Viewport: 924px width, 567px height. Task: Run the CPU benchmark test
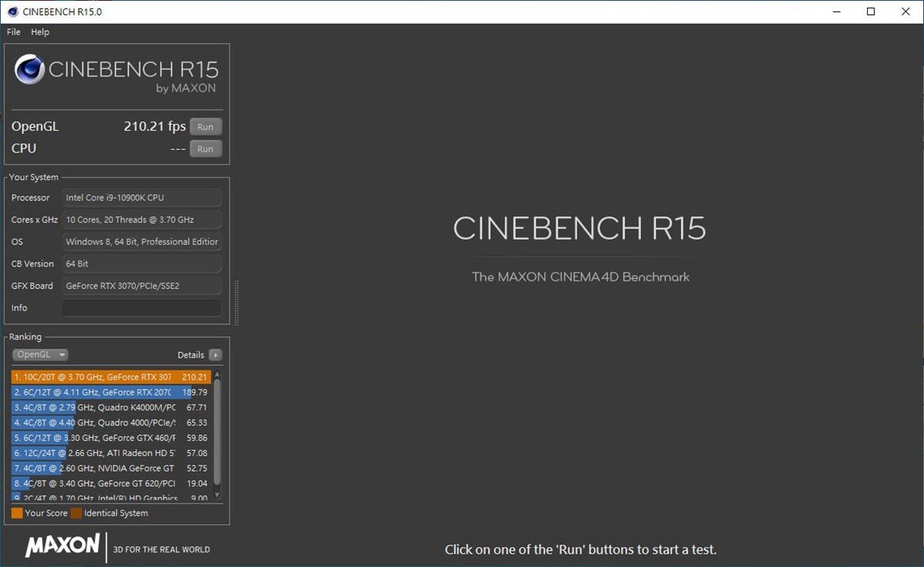[x=206, y=149]
